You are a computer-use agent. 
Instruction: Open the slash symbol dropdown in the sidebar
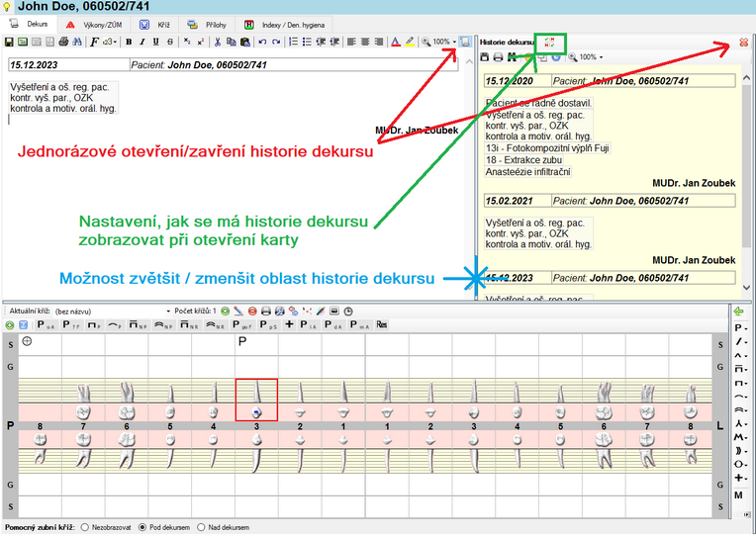(x=740, y=342)
